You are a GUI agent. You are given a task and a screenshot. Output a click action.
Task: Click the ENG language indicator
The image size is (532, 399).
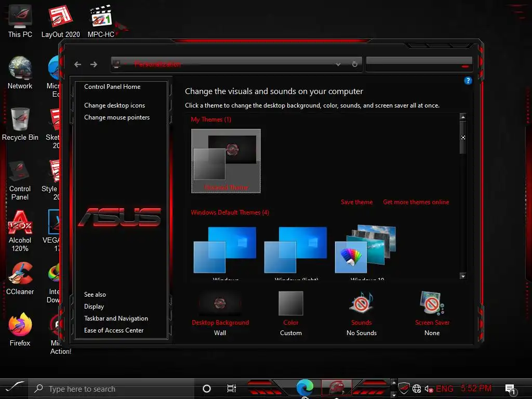point(445,389)
